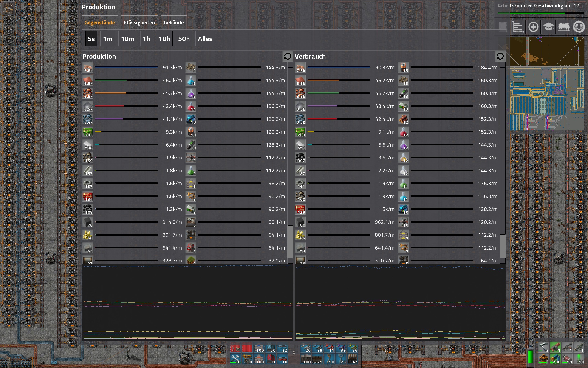Image resolution: width=588 pixels, height=368 pixels.
Task: Click the minimap
Action: [x=547, y=84]
